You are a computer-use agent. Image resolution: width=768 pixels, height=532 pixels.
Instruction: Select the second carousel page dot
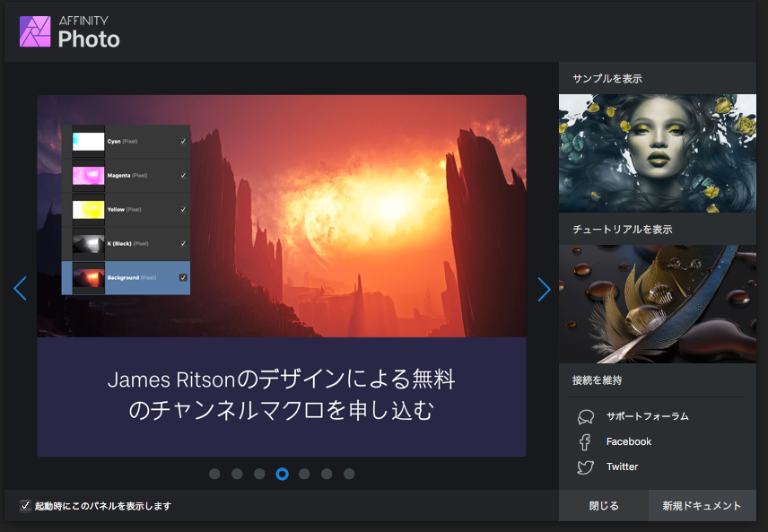pyautogui.click(x=237, y=474)
